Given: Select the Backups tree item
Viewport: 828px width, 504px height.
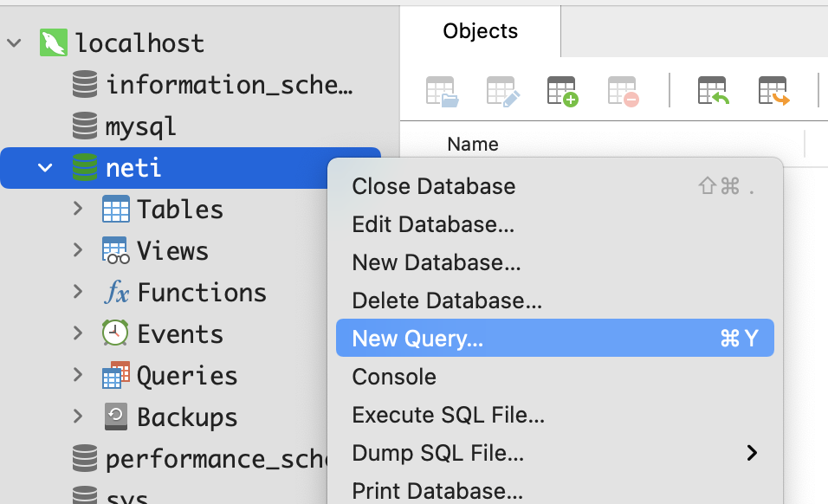Looking at the screenshot, I should [187, 417].
